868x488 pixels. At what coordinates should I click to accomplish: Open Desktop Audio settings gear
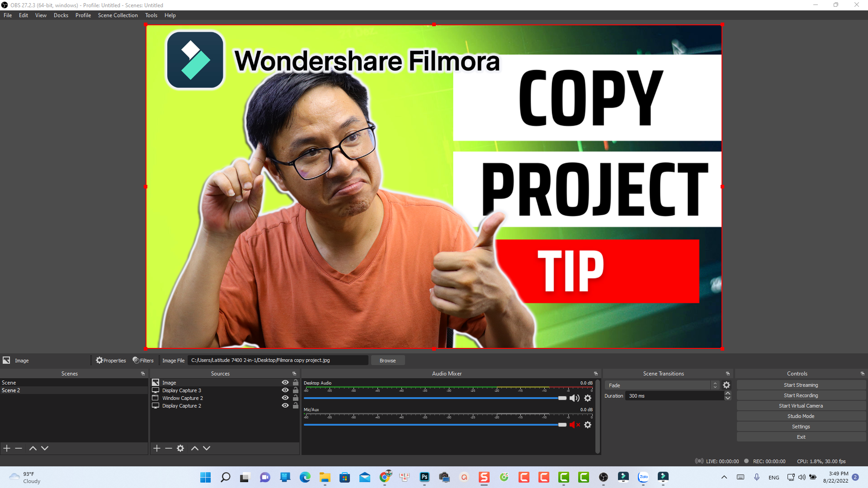588,398
